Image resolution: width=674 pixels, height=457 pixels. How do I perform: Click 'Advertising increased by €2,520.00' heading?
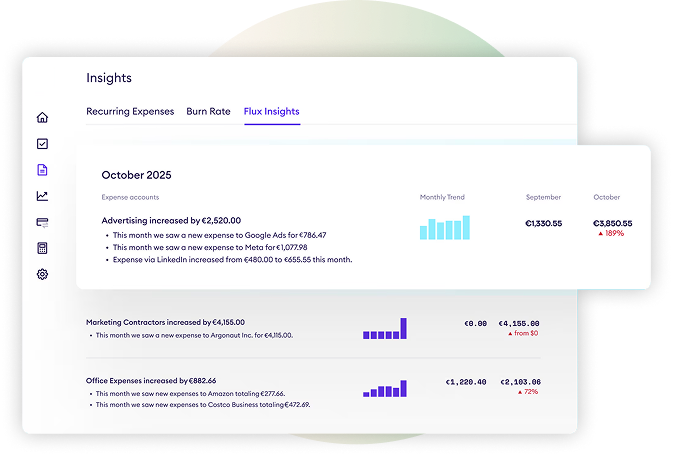[171, 220]
